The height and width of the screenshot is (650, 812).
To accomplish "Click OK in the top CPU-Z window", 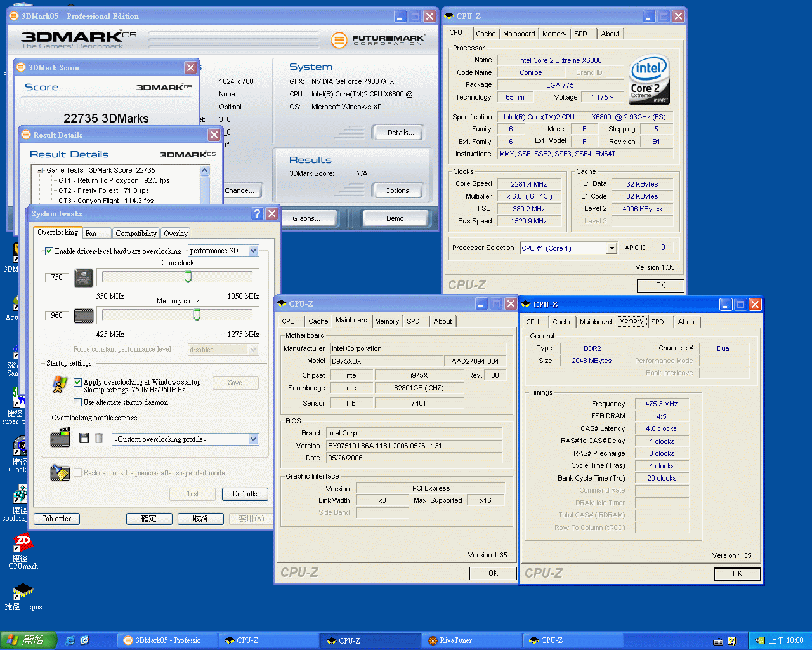I will point(660,286).
